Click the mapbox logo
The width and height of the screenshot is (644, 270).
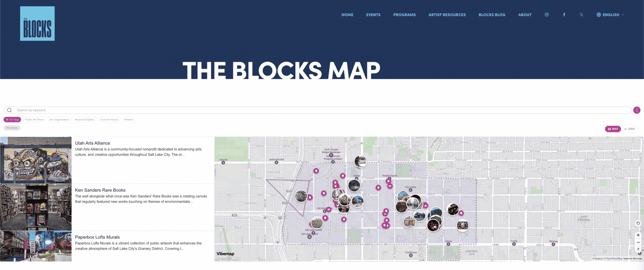(224, 259)
